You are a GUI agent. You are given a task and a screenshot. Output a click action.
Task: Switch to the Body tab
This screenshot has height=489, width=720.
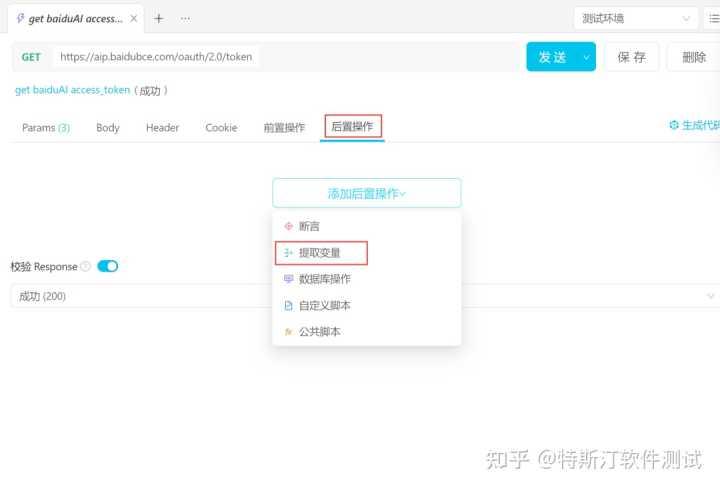click(x=108, y=128)
